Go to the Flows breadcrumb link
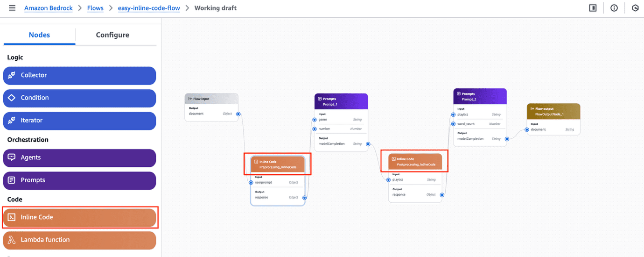Image resolution: width=644 pixels, height=257 pixels. click(x=95, y=8)
